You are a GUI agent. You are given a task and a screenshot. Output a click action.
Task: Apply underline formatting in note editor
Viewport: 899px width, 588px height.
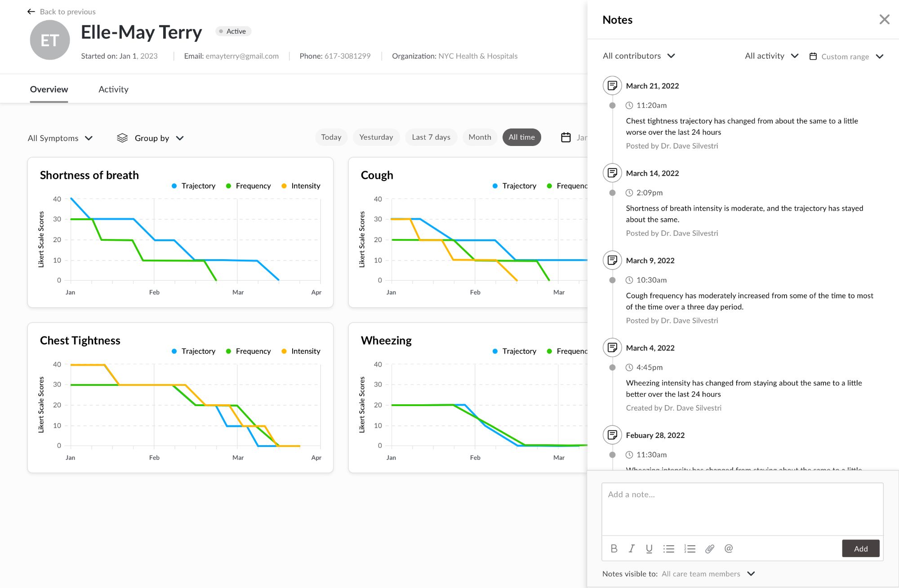tap(649, 548)
